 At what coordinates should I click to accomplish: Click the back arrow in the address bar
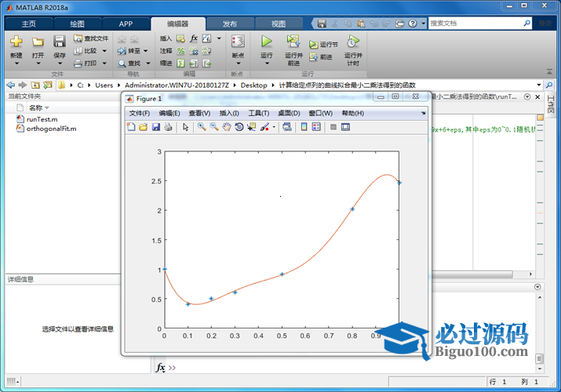click(x=11, y=85)
